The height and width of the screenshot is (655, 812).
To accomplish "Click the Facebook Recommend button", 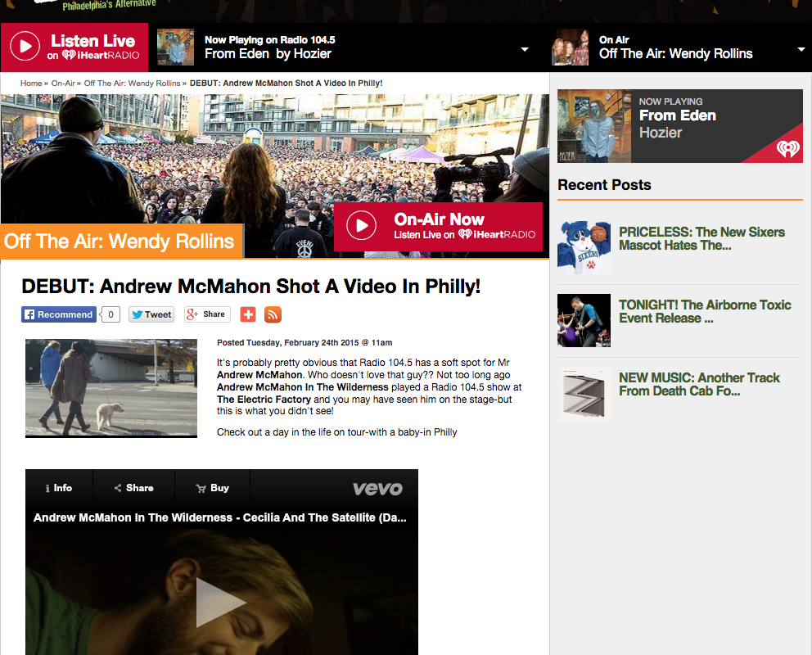I will pos(59,314).
